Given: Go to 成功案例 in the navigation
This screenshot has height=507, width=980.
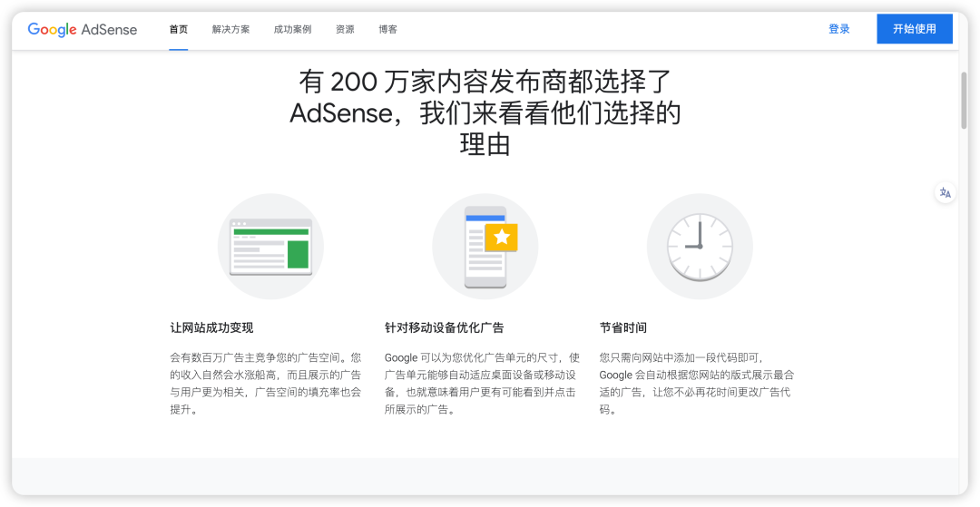Looking at the screenshot, I should tap(292, 29).
